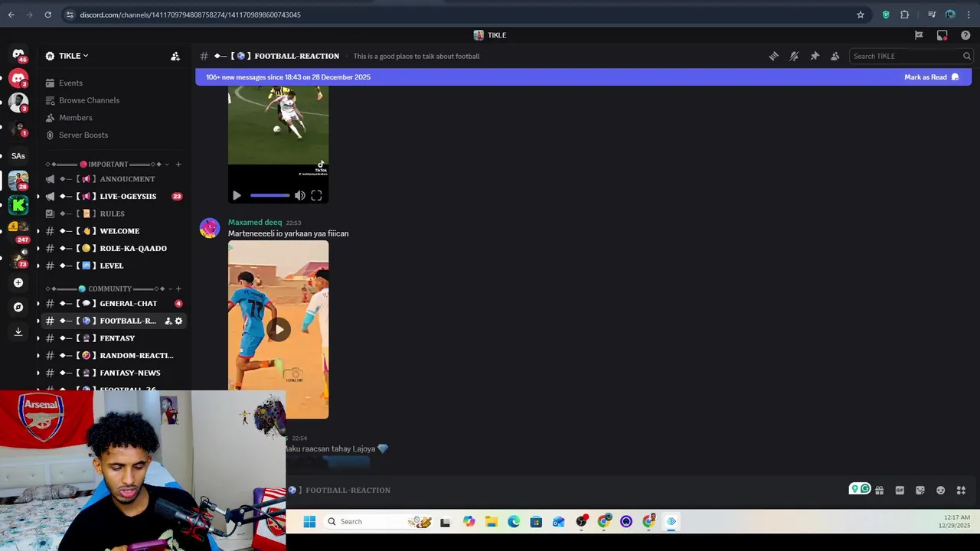Image resolution: width=980 pixels, height=551 pixels.
Task: Toggle channel notification mute bell
Action: (x=794, y=56)
